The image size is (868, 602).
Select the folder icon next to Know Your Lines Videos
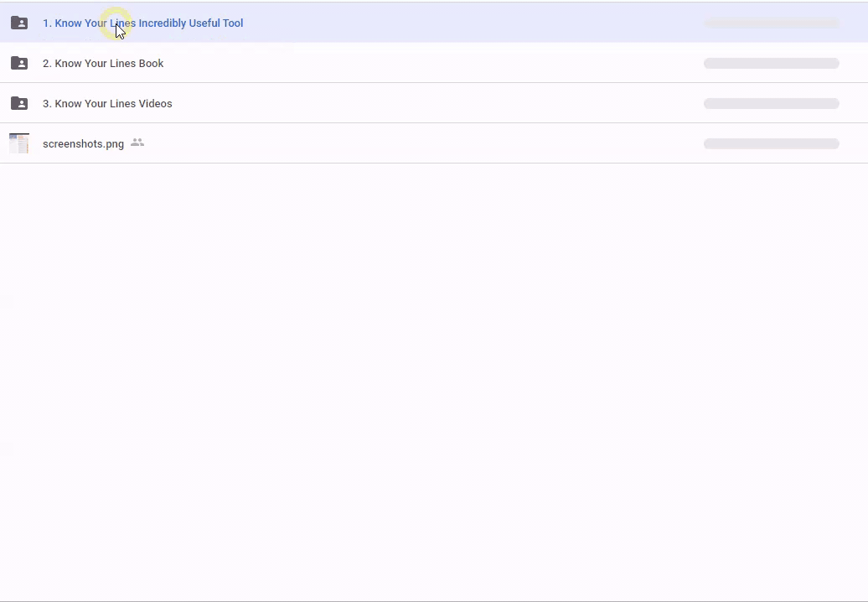point(19,103)
